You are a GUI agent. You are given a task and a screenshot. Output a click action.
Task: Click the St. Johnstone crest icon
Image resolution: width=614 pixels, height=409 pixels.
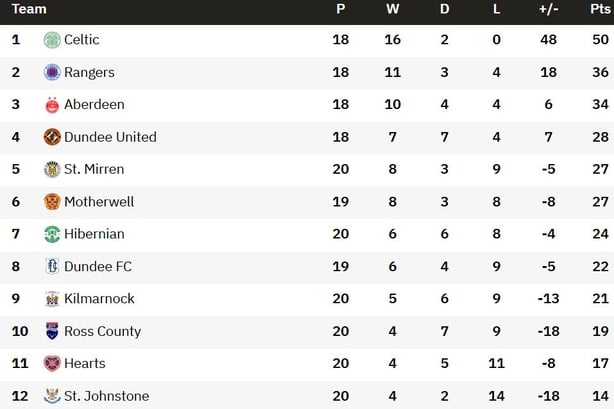[52, 396]
